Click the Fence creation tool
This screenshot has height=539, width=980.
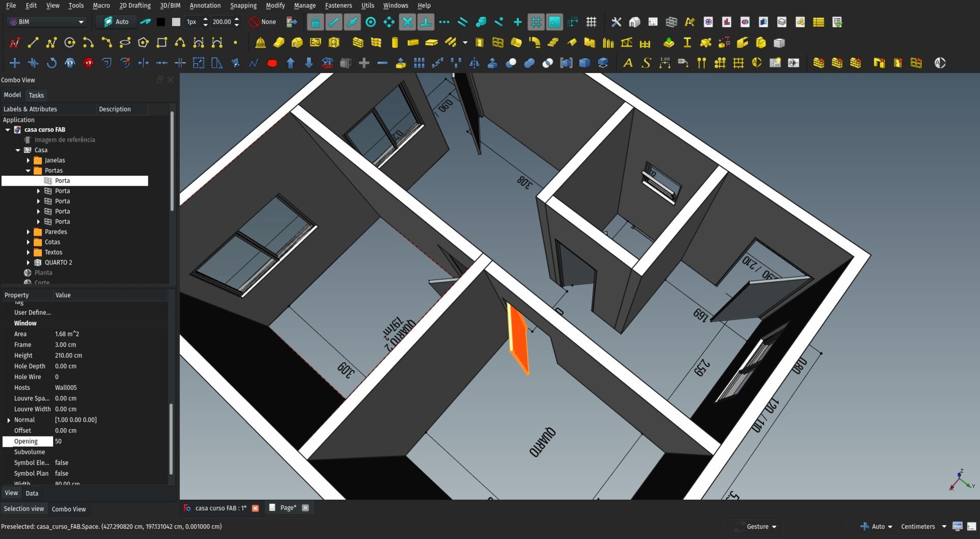click(645, 43)
